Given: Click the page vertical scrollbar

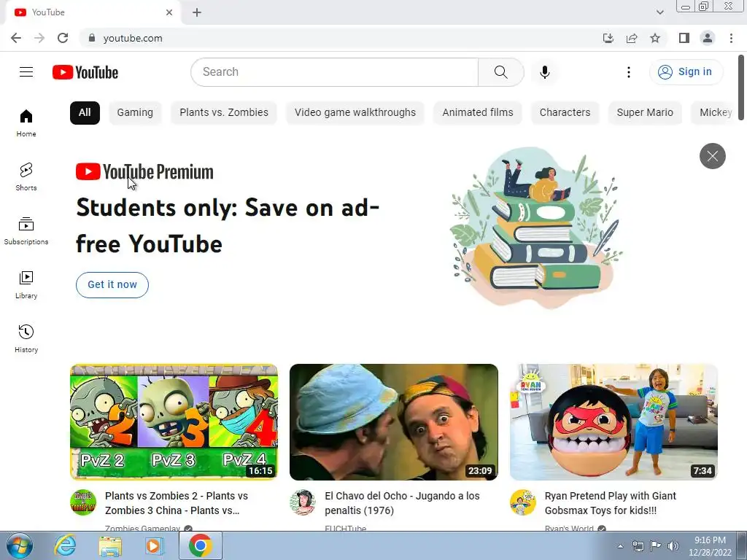Looking at the screenshot, I should [x=742, y=88].
